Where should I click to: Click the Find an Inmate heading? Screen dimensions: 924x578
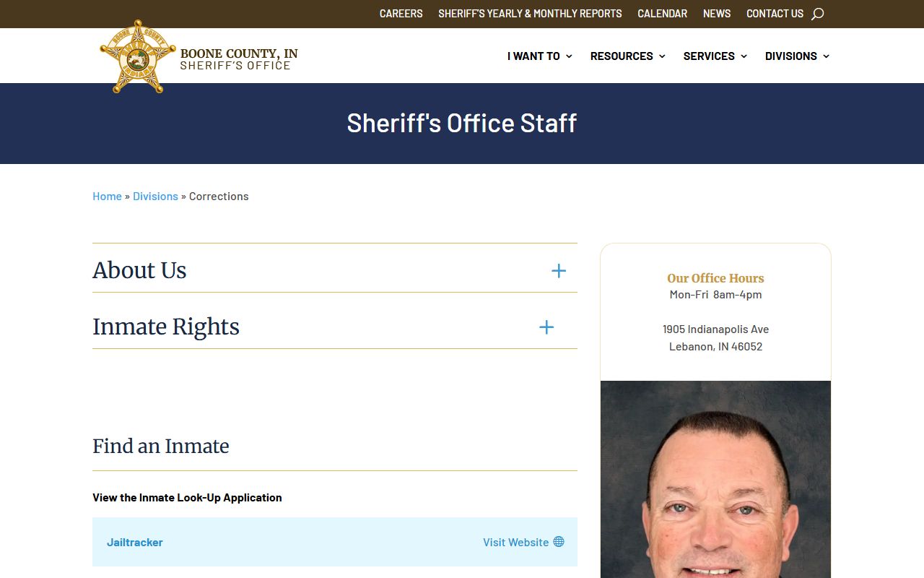click(x=161, y=446)
